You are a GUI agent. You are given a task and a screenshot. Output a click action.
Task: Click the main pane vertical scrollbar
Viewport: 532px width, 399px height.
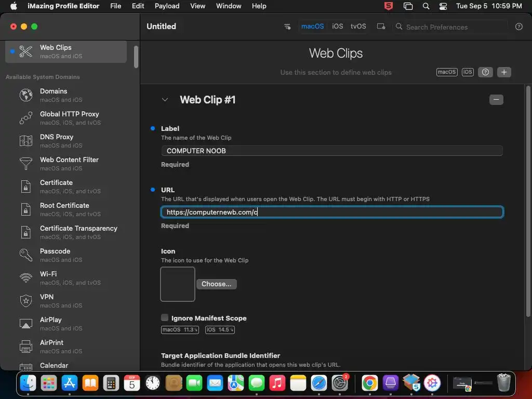coord(528,202)
